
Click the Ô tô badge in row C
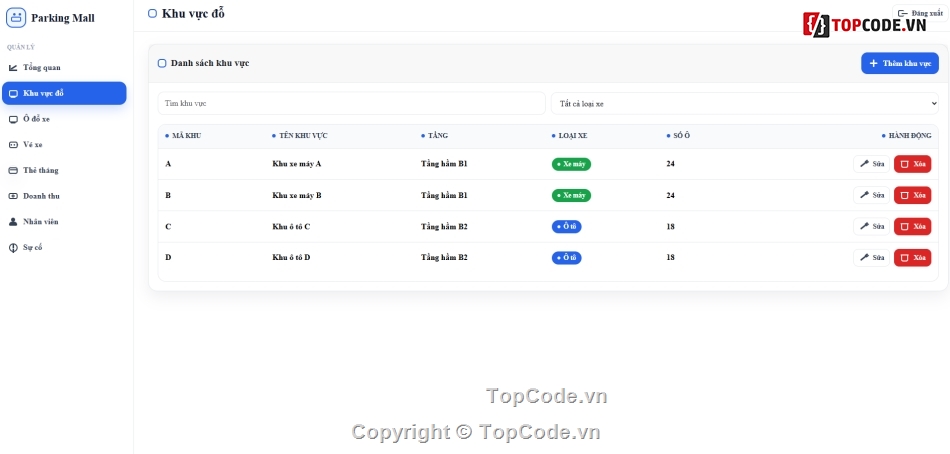[x=566, y=227]
